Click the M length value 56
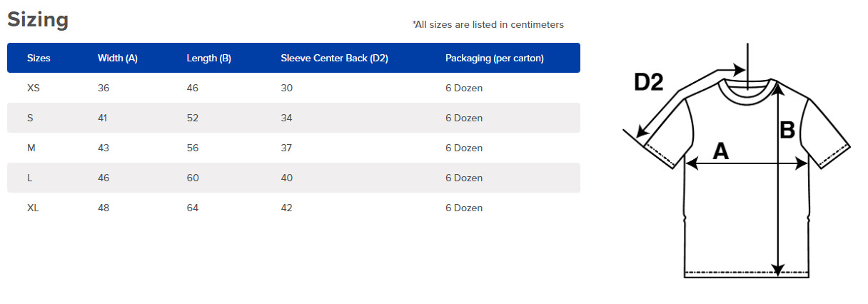 (193, 148)
